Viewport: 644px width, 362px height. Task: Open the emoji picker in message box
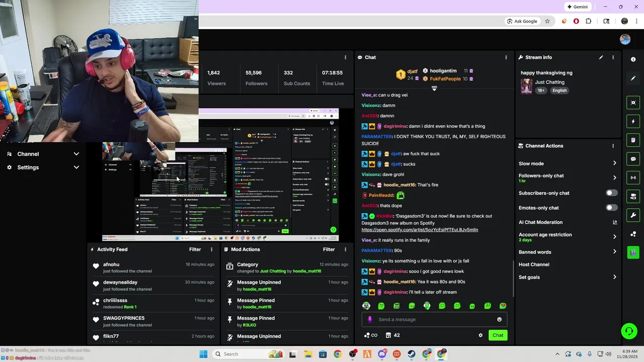coord(499,319)
